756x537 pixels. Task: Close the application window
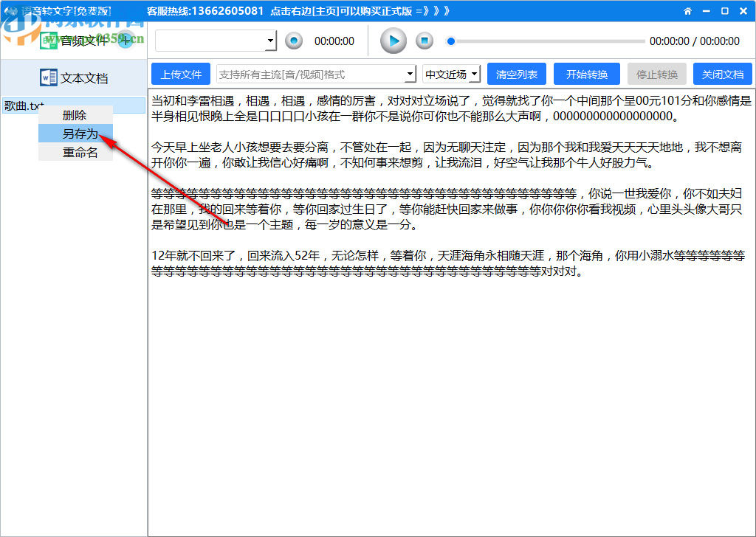pyautogui.click(x=743, y=11)
